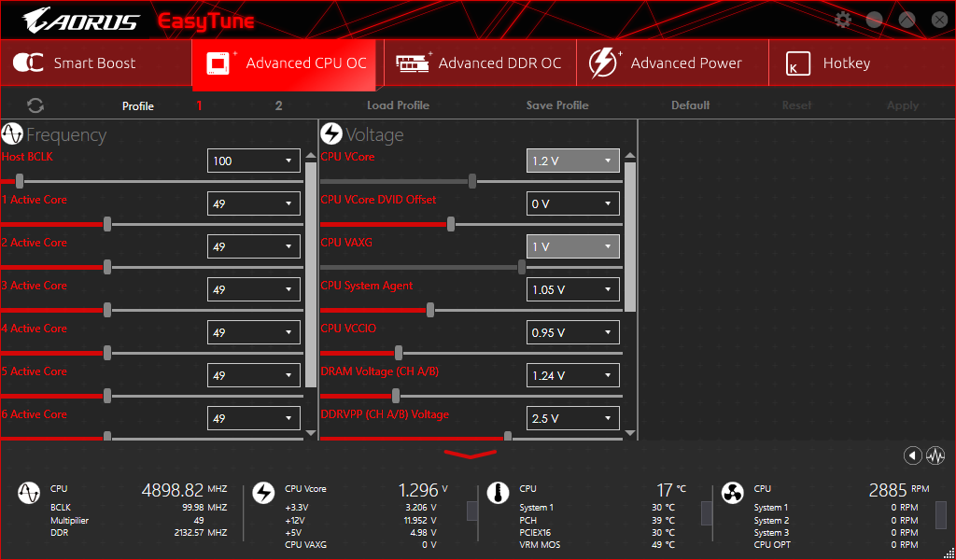
Task: Open the CPU System Agent dropdown
Action: pos(573,289)
